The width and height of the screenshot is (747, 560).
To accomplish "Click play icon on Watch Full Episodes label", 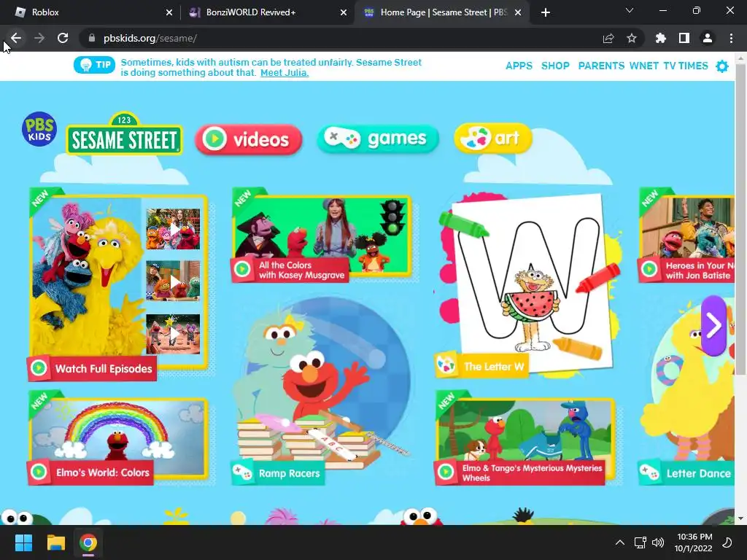I will (39, 368).
